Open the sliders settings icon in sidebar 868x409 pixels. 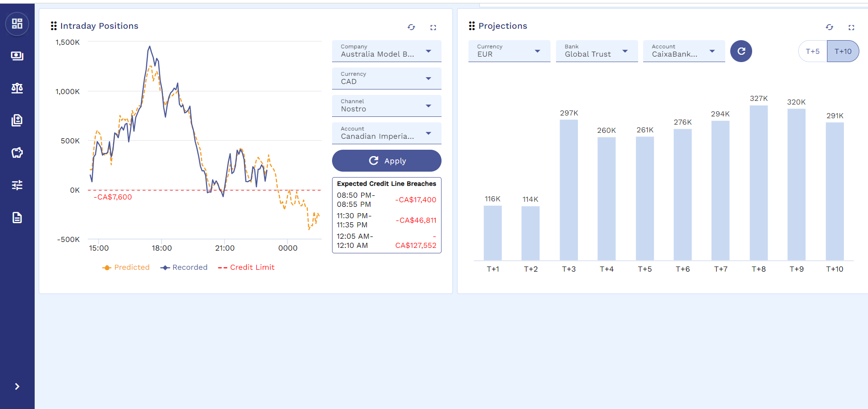tap(17, 185)
